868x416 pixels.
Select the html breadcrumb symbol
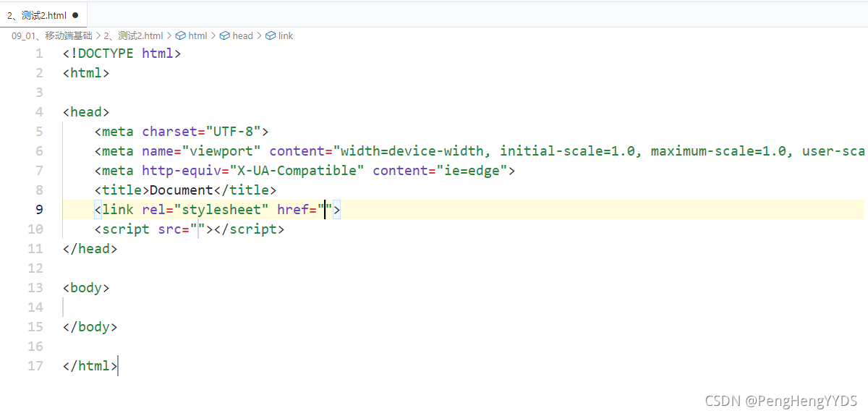click(x=197, y=35)
